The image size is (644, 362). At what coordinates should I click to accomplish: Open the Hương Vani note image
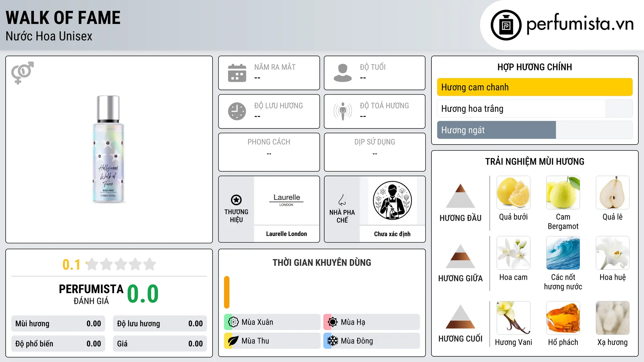(x=514, y=318)
